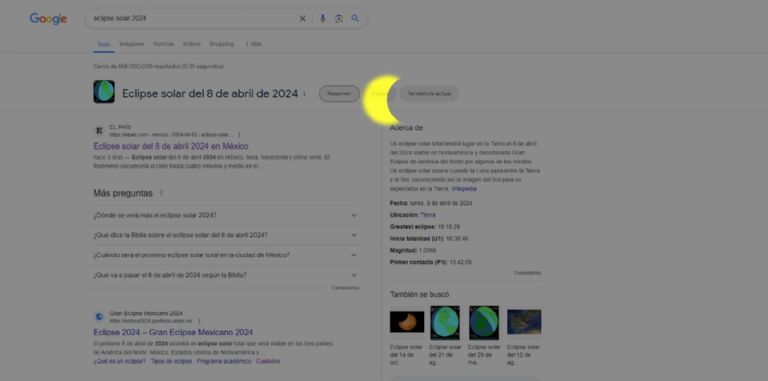Viewport: 768px width, 381px height.
Task: Open the Wikipedia link in Acerca de
Action: click(x=464, y=189)
